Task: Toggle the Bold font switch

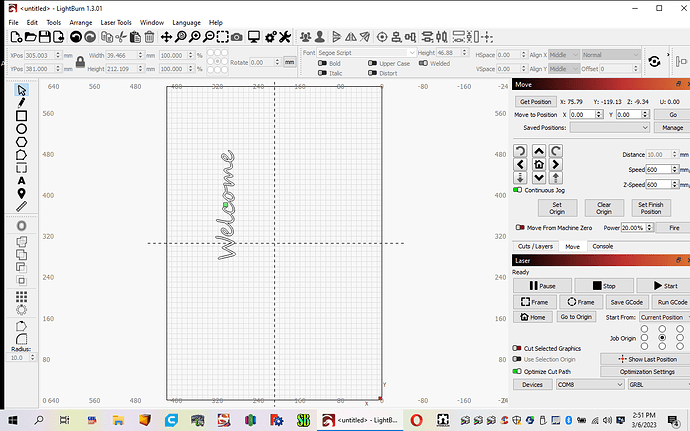Action: [323, 63]
